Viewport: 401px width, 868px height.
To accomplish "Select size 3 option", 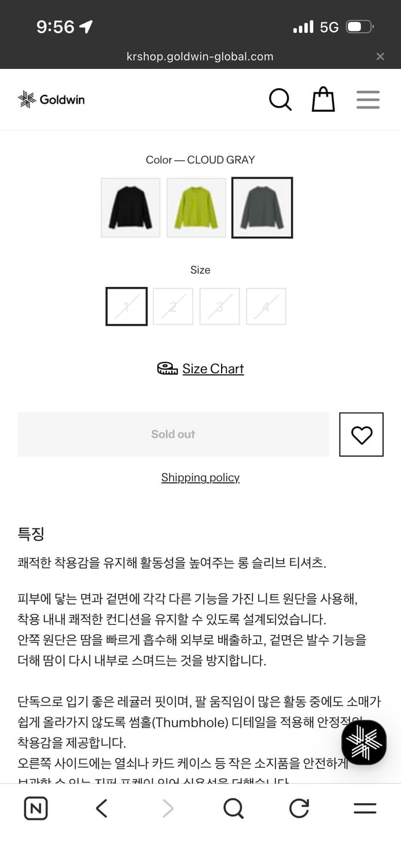I will [219, 306].
